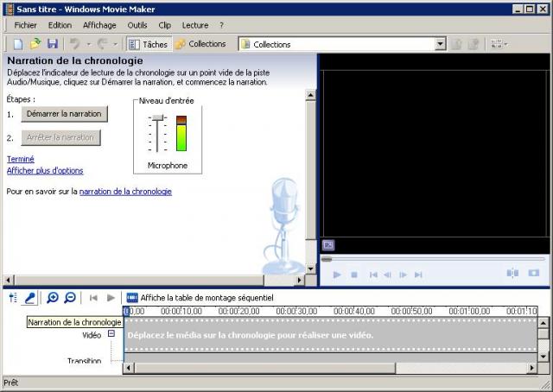Image resolution: width=553 pixels, height=392 pixels.
Task: Click the Stop button in preview monitor
Action: 354,275
